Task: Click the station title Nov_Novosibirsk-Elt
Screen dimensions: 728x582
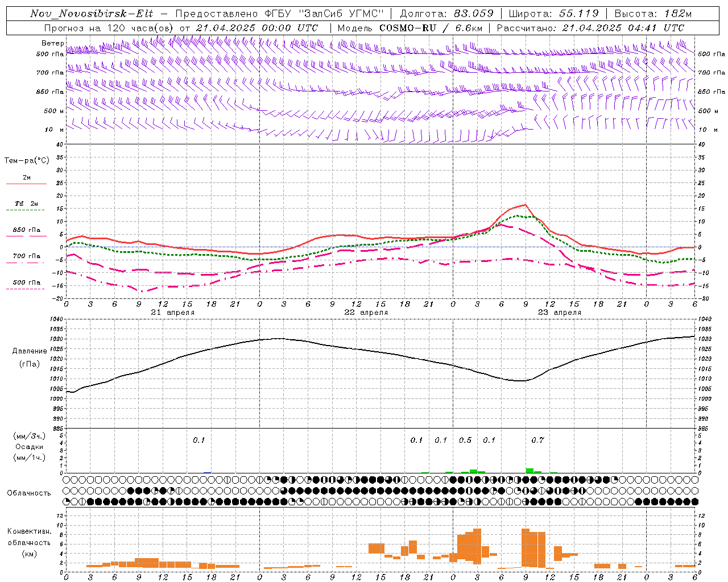Action: [92, 14]
